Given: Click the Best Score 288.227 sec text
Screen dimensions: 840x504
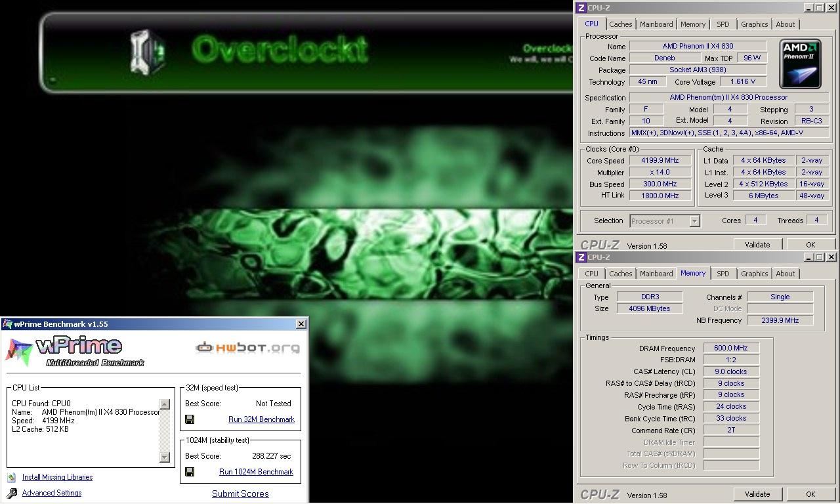Looking at the screenshot, I should 272,456.
